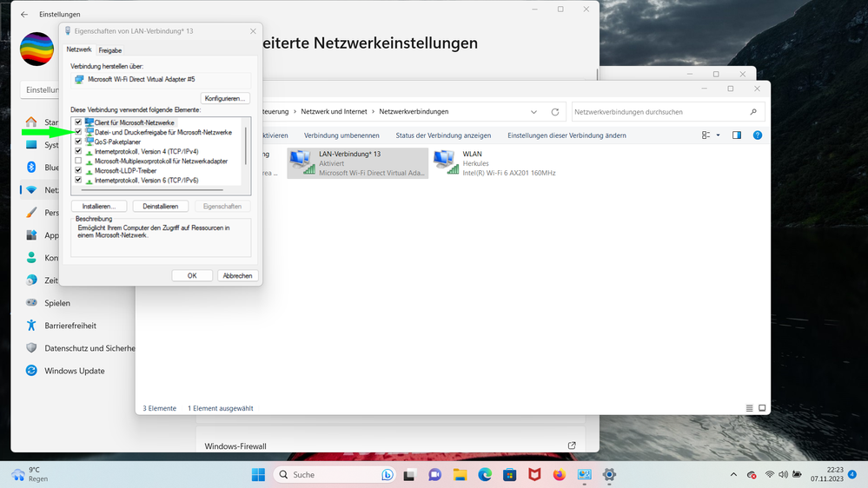Open Firefox from the taskbar

(x=559, y=475)
